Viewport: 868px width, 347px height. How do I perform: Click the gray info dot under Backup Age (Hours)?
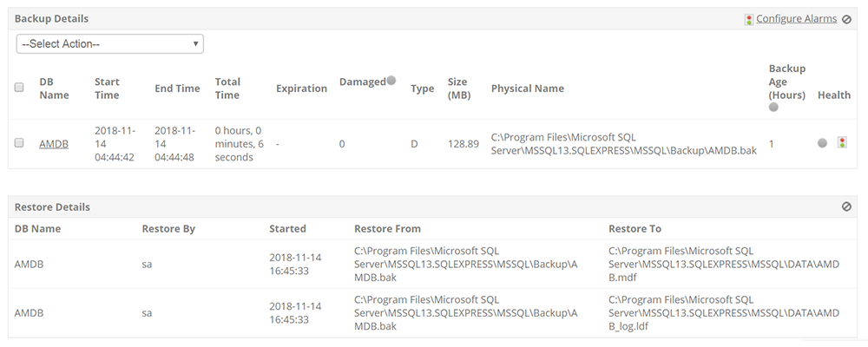click(773, 108)
